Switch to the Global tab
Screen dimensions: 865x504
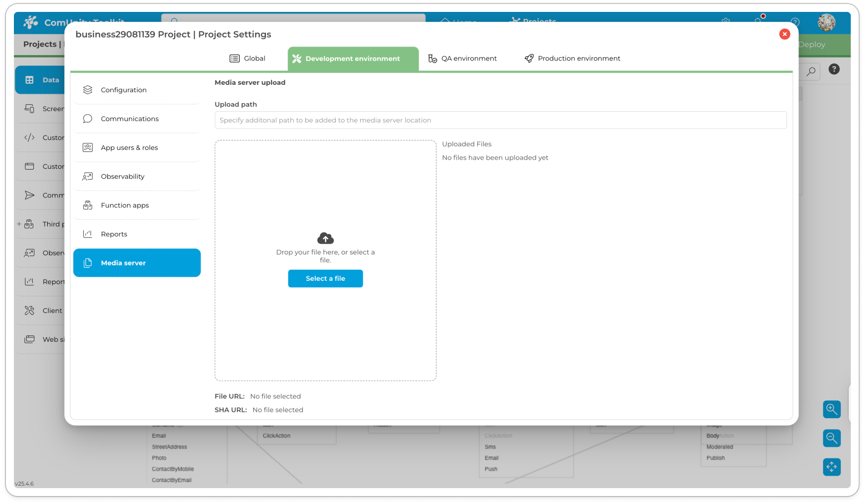(x=248, y=59)
